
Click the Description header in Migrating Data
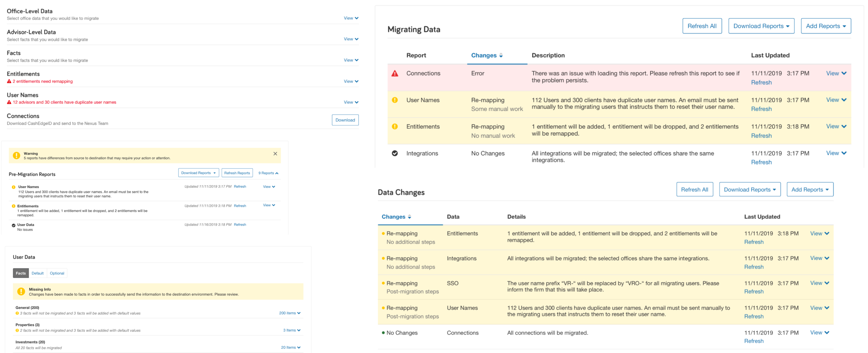point(548,56)
